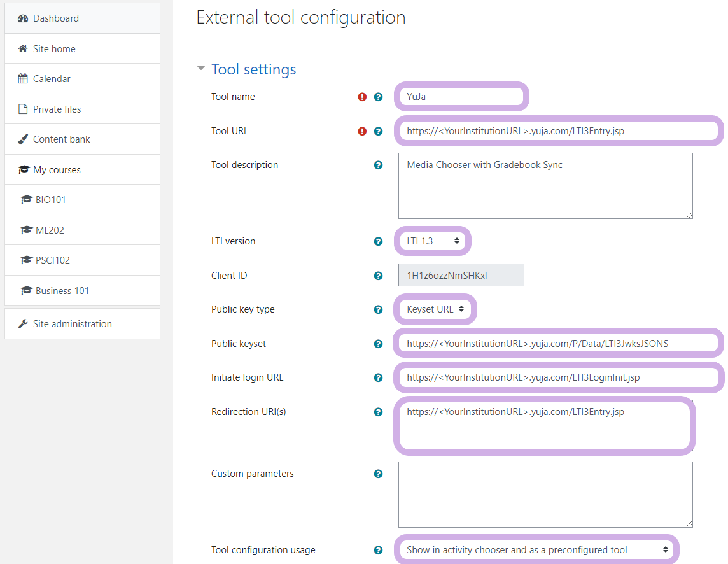728x564 pixels.
Task: Click the help icon beside Custom parameters
Action: tap(379, 474)
